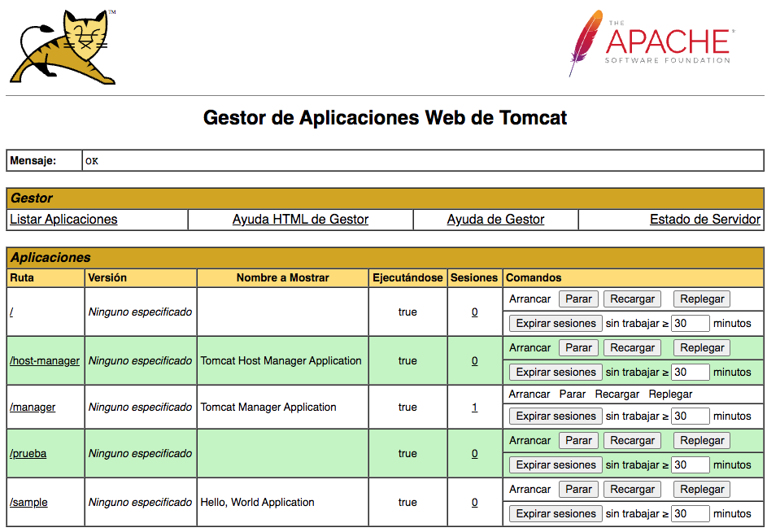Image resolution: width=767 pixels, height=532 pixels.
Task: Click the Tomcat cat logo
Action: 63,46
